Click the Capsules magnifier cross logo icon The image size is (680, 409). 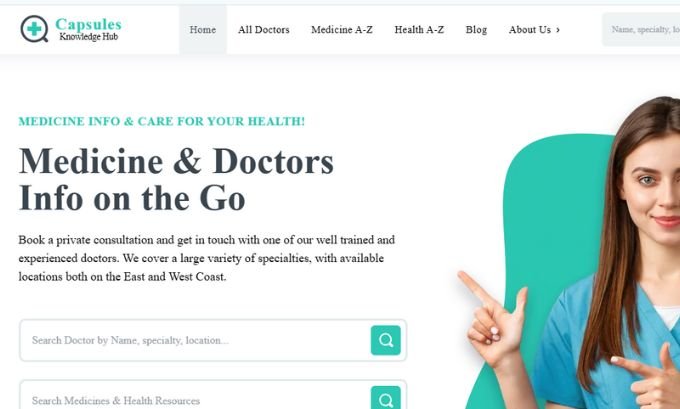tap(34, 29)
